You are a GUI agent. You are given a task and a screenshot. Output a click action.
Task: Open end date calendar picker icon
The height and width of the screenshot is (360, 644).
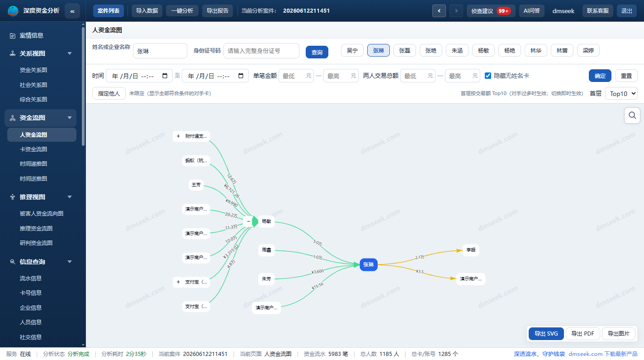(x=241, y=76)
